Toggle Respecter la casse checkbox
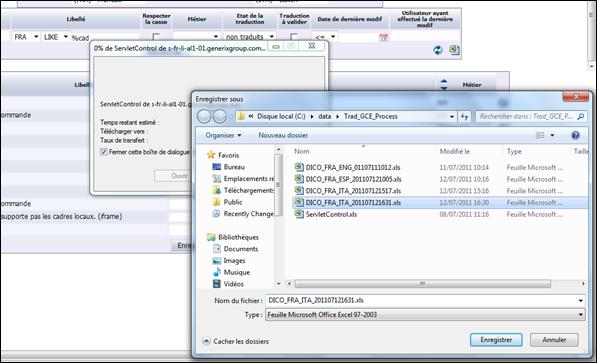This screenshot has height=363, width=597. coord(156,37)
